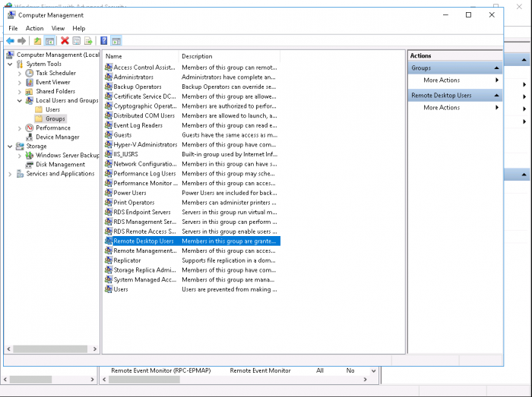
Task: Open the Help menu
Action: 79,28
